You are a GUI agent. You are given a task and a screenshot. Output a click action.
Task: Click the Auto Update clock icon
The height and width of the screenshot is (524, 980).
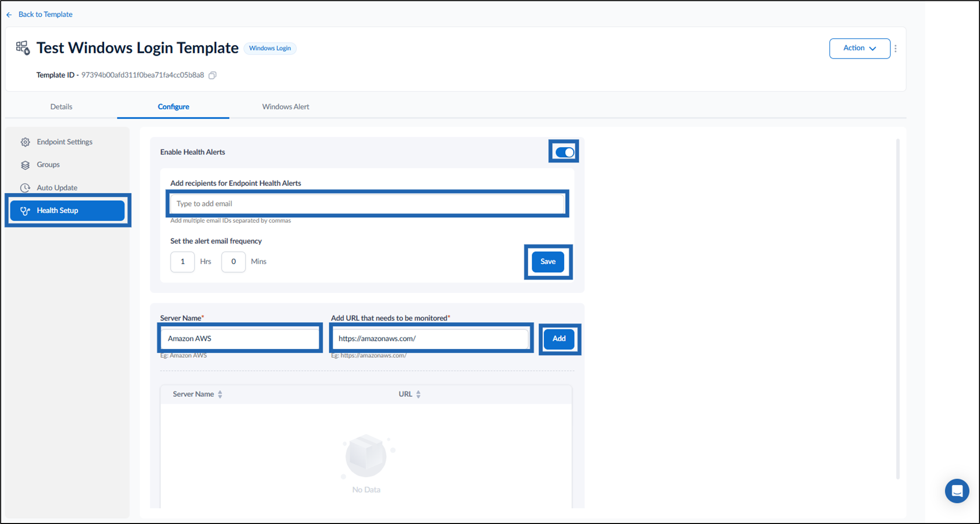coord(25,188)
